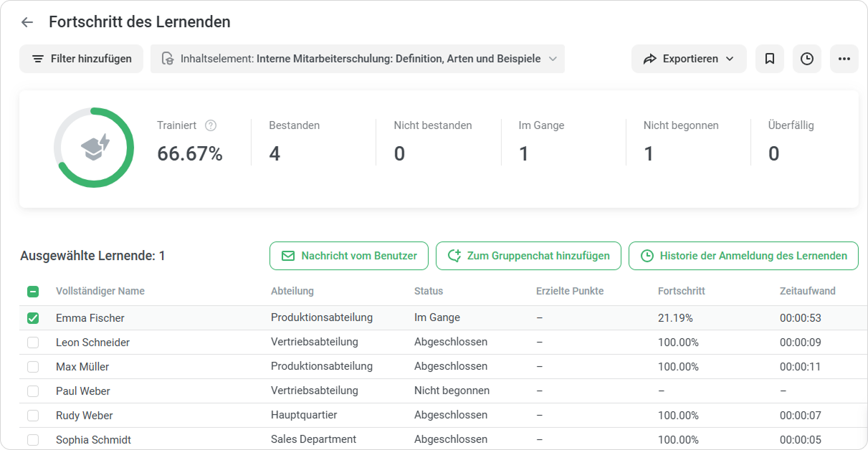Click the graduation cap progress ring icon
The height and width of the screenshot is (450, 868).
(x=94, y=148)
